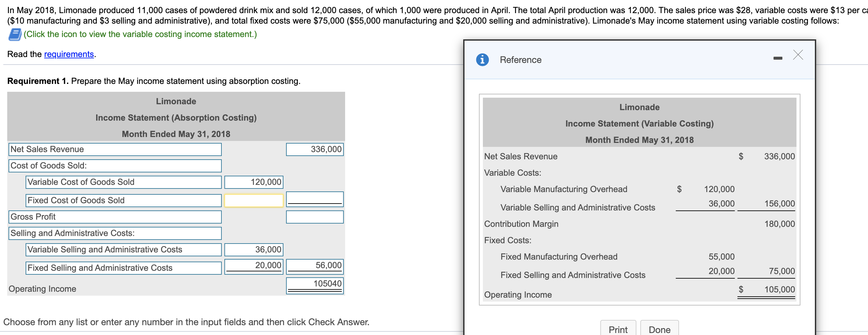Click the 'Operating Income' label in absorption statement

click(x=42, y=289)
